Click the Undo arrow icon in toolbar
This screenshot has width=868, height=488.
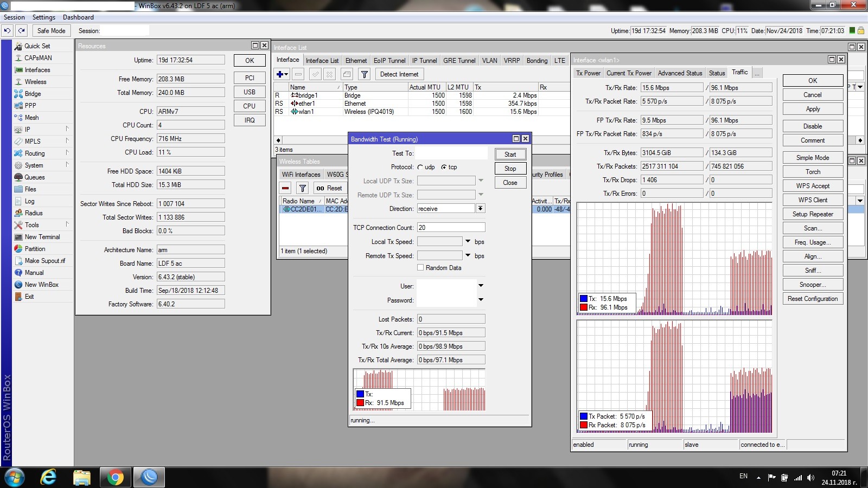7,31
